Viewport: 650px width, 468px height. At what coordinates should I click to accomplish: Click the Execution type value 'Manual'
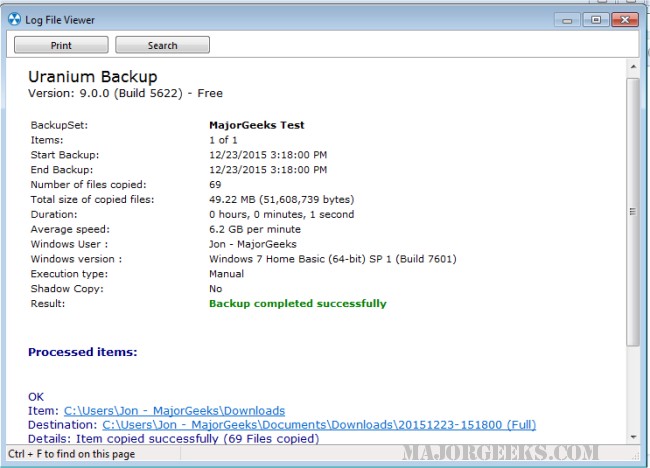coord(226,274)
